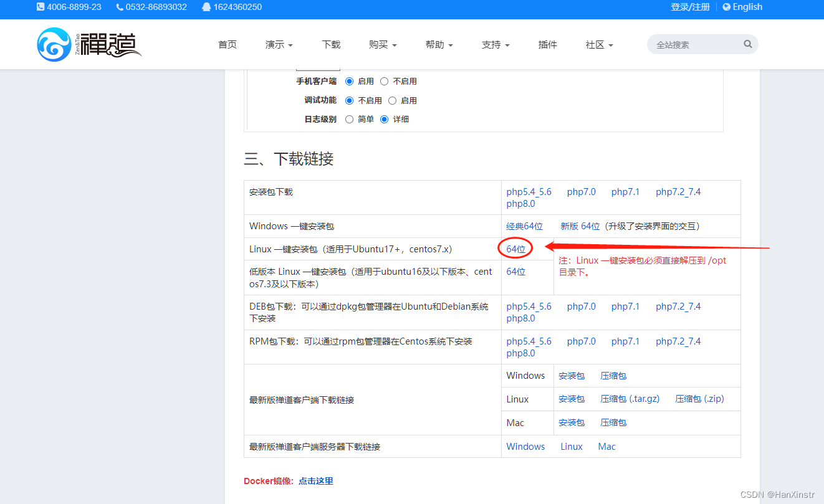
Task: Download client server for Linux
Action: click(572, 447)
